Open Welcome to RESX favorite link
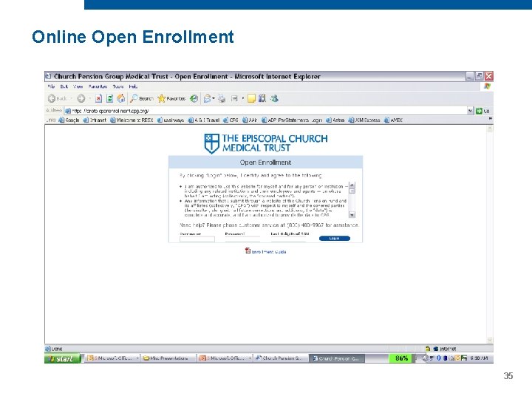 pyautogui.click(x=132, y=120)
